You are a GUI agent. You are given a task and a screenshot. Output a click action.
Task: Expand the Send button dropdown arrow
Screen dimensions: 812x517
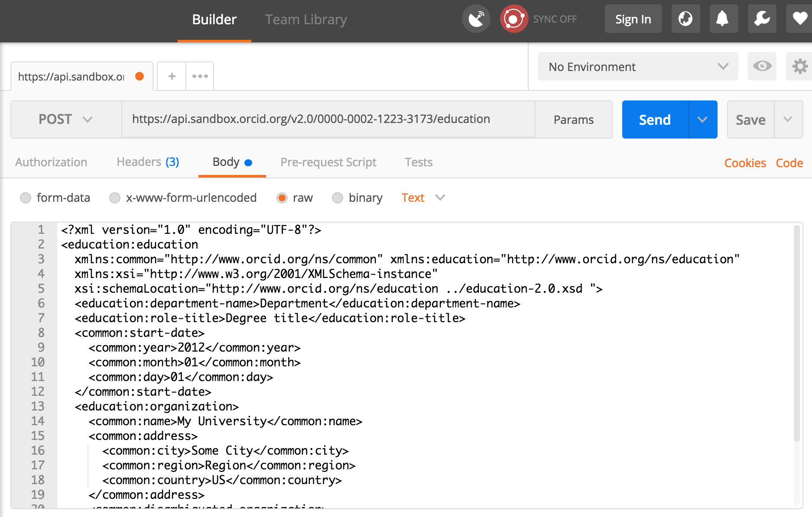pyautogui.click(x=702, y=120)
